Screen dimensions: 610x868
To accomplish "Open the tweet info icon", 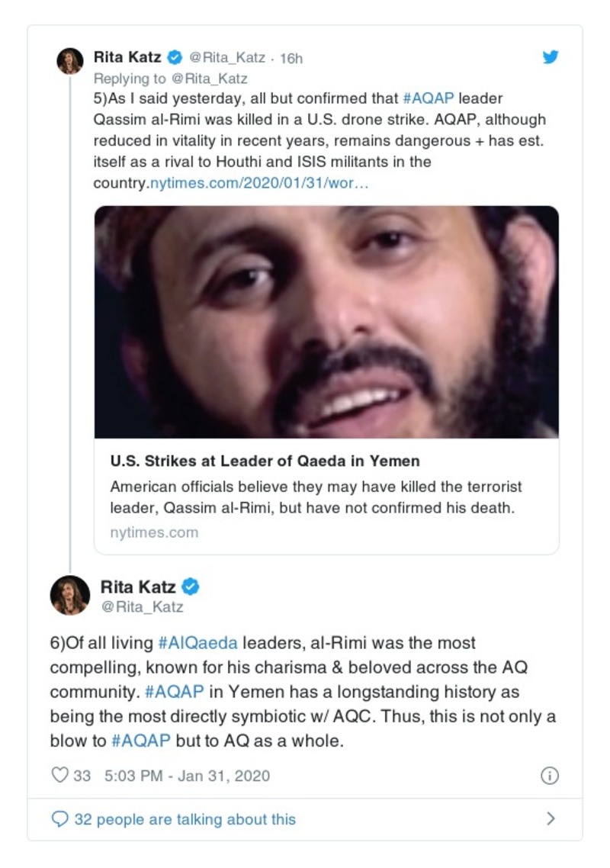I will point(549,776).
